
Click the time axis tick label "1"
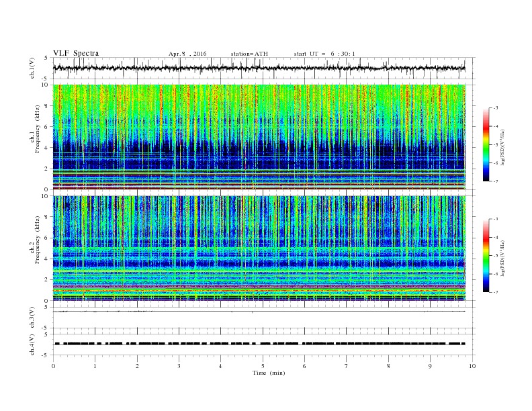(95, 366)
